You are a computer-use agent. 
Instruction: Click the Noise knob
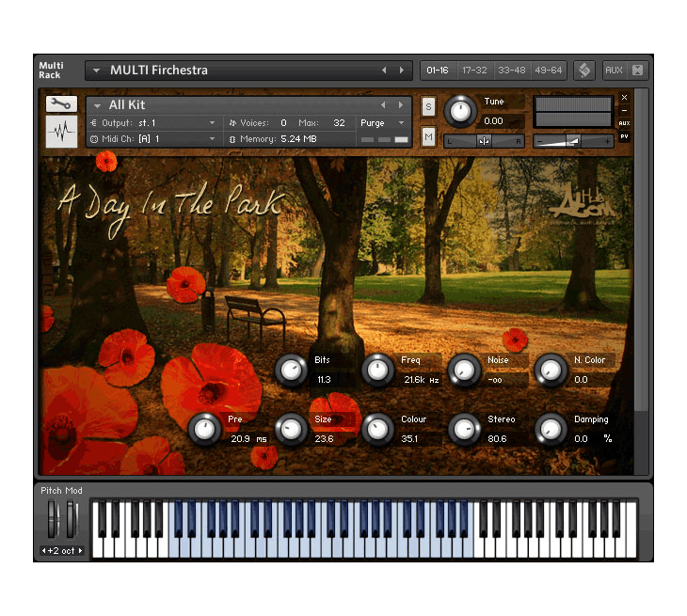[464, 370]
